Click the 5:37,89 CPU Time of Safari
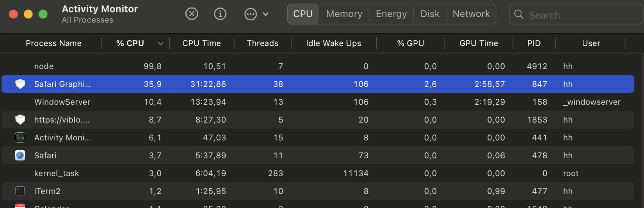Viewport: 644px width, 208px height. tap(211, 156)
